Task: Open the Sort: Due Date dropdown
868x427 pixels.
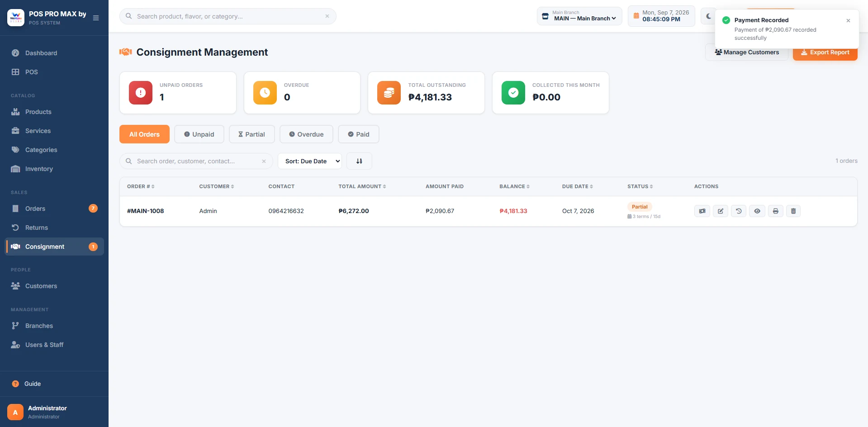Action: (310, 161)
